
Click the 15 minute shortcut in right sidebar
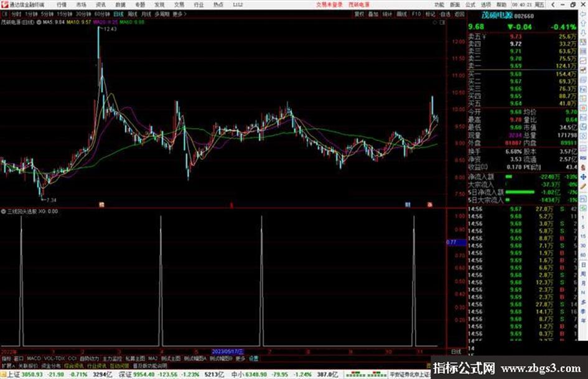pyautogui.click(x=584, y=236)
